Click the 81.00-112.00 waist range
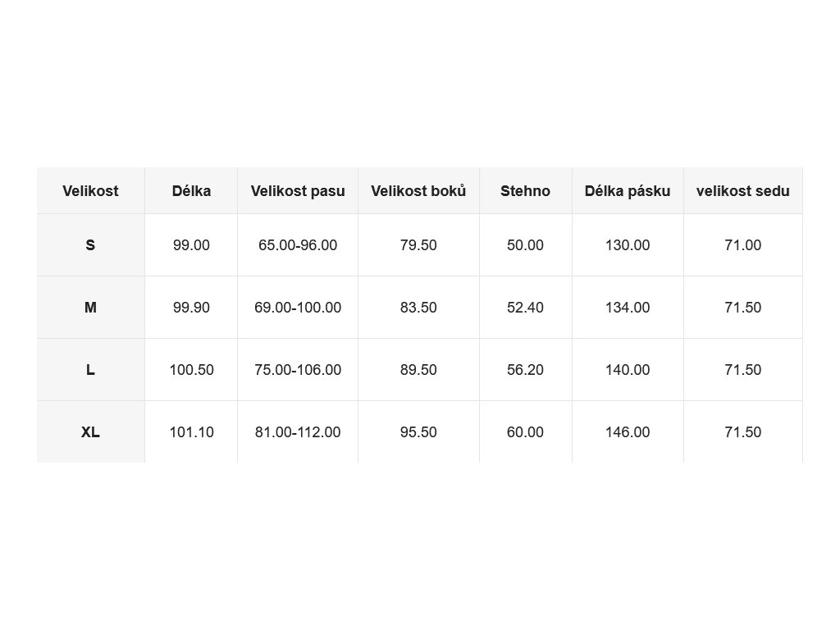The width and height of the screenshot is (840, 630). [x=298, y=431]
